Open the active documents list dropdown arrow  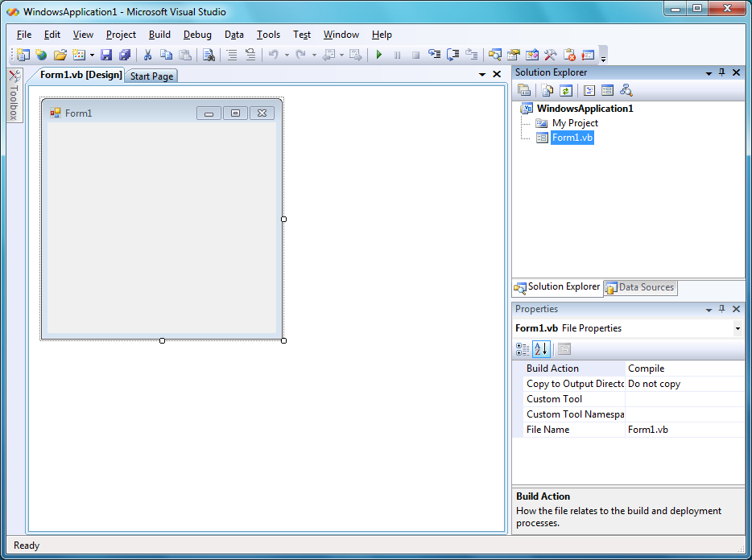pos(482,74)
